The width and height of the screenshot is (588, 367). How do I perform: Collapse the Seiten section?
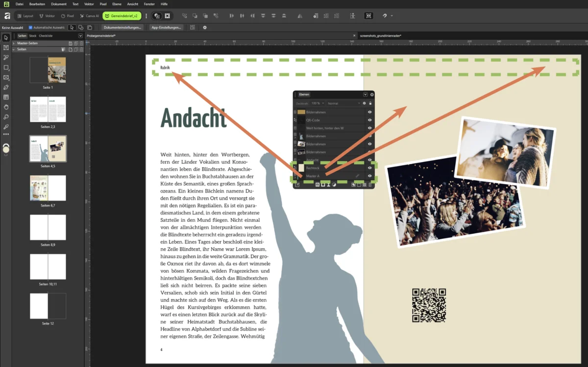(14, 50)
